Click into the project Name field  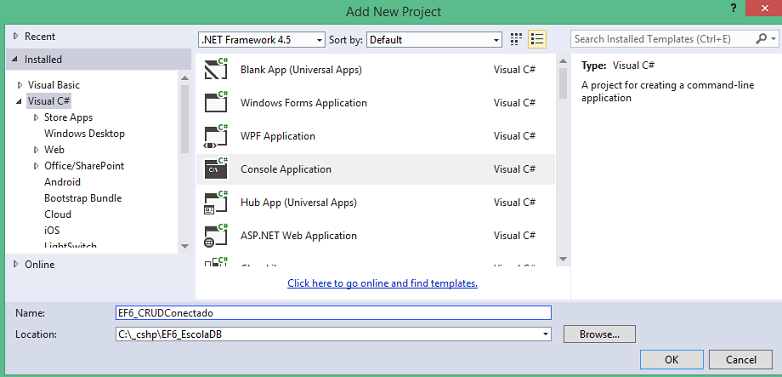coord(333,313)
